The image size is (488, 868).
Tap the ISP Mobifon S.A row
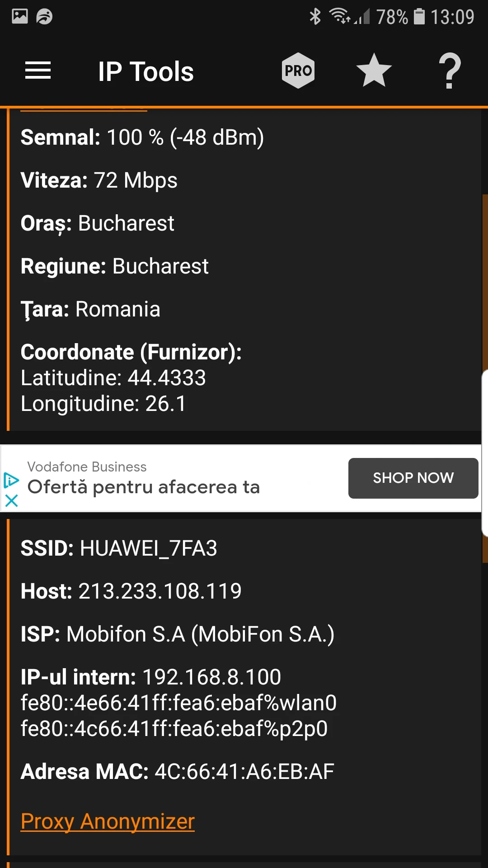[x=177, y=634]
